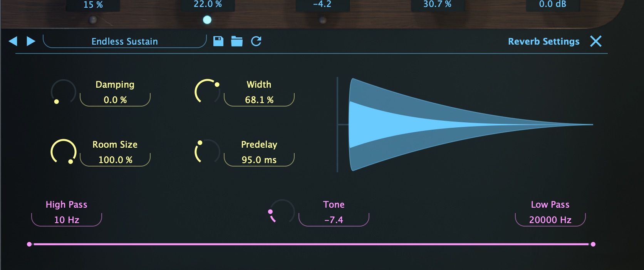Image resolution: width=644 pixels, height=270 pixels.
Task: Reset the preset with the reload icon
Action: click(x=256, y=41)
